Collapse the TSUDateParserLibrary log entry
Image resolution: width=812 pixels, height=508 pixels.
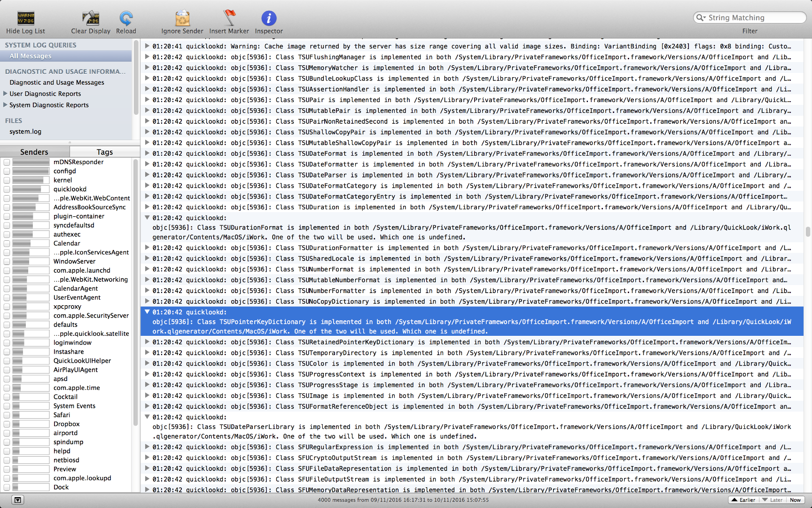(147, 417)
